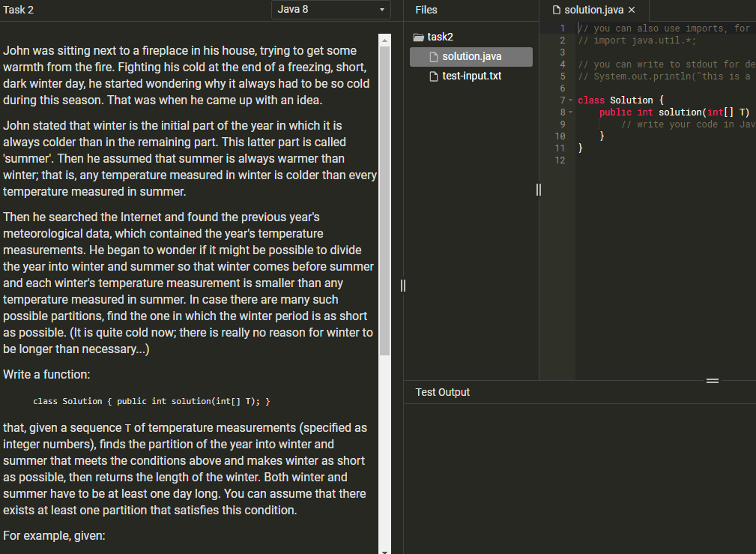Click the horizontal divider handle above Test Output
The width and height of the screenshot is (756, 554).
click(713, 380)
